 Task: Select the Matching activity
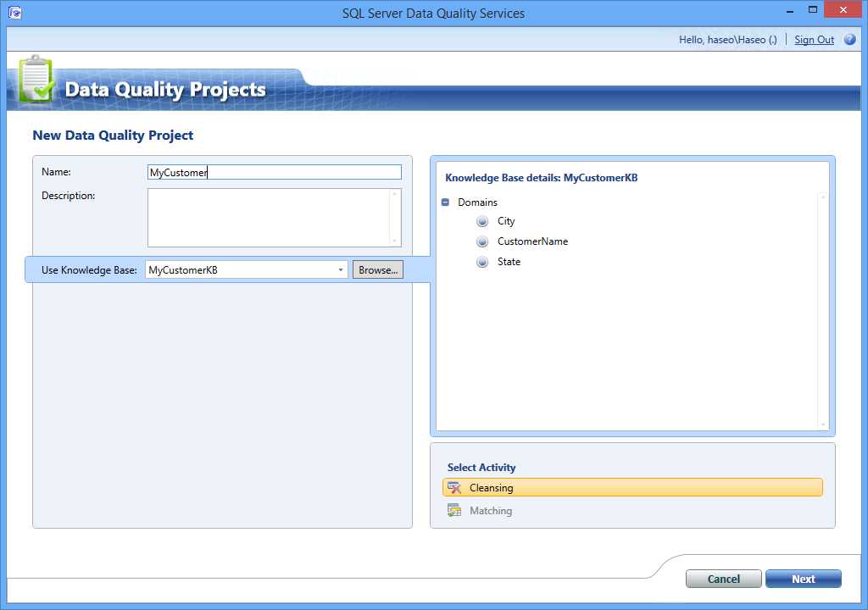pos(632,510)
